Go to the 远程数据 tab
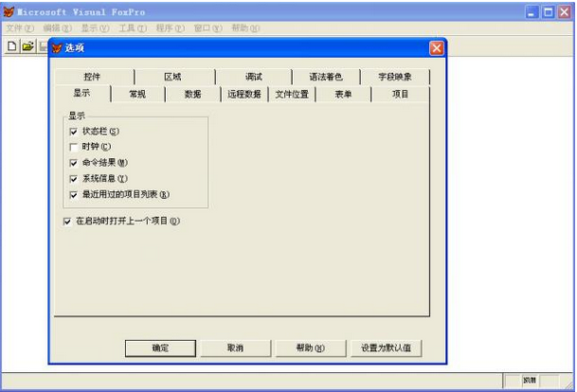 244,94
